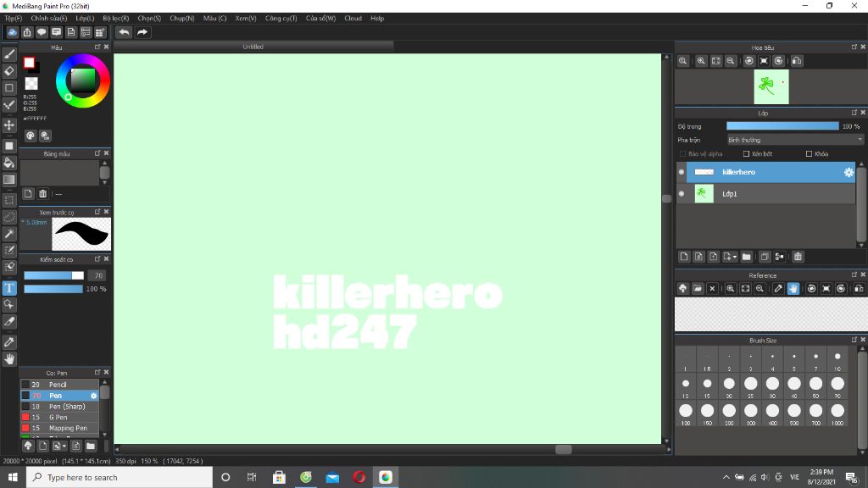Select the Hand pan tool

pos(9,359)
